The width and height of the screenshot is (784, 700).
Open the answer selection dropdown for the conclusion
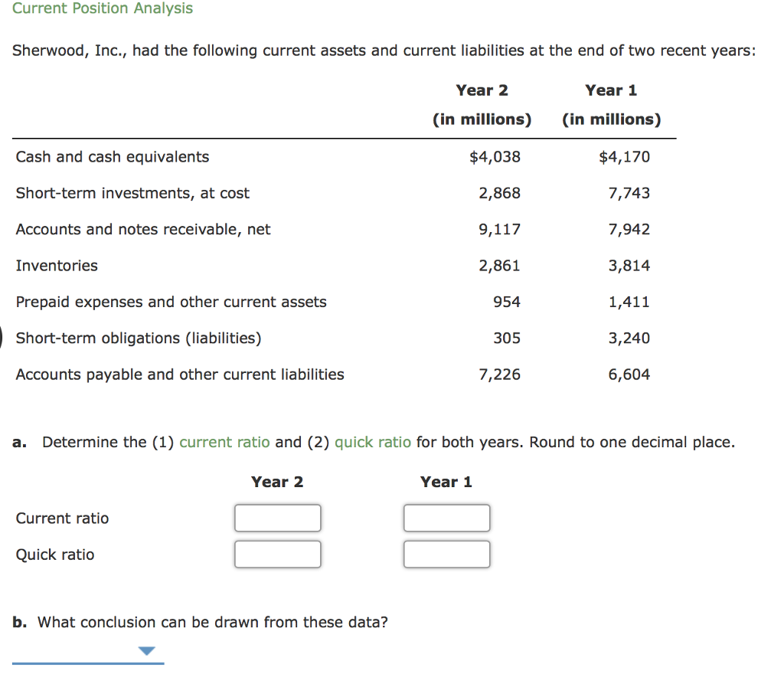pyautogui.click(x=145, y=649)
